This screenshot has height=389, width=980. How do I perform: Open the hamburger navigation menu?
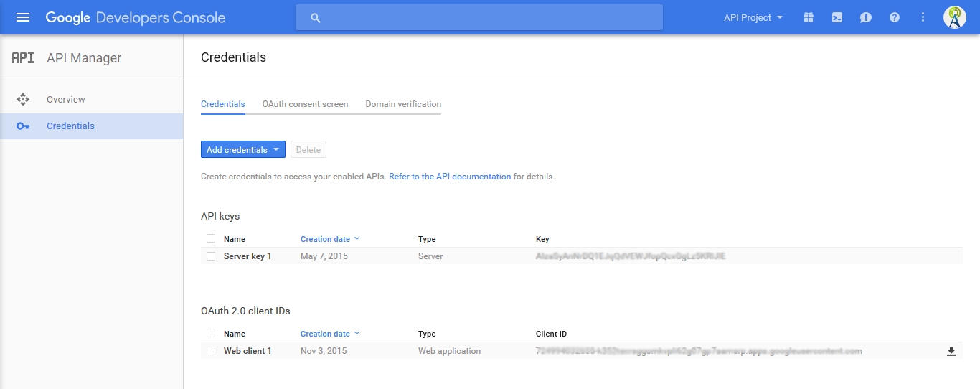pos(23,17)
